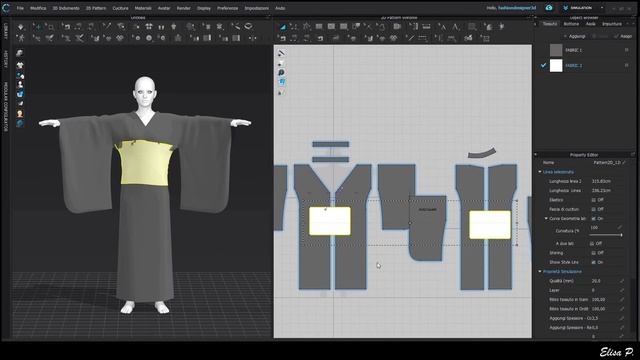Image resolution: width=640 pixels, height=360 pixels.
Task: Click the Aggiungi button in Object Browser
Action: [575, 36]
